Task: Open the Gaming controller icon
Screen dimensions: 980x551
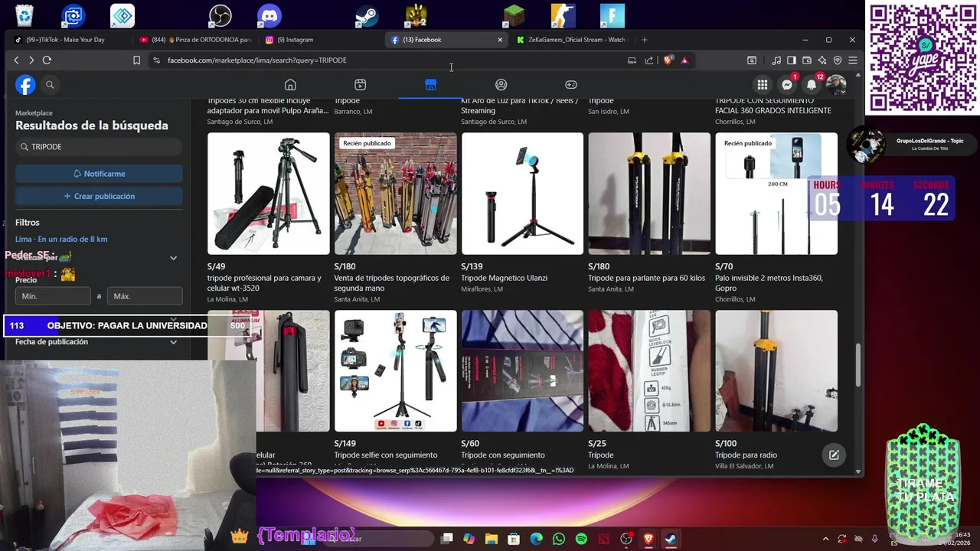Action: coord(571,85)
